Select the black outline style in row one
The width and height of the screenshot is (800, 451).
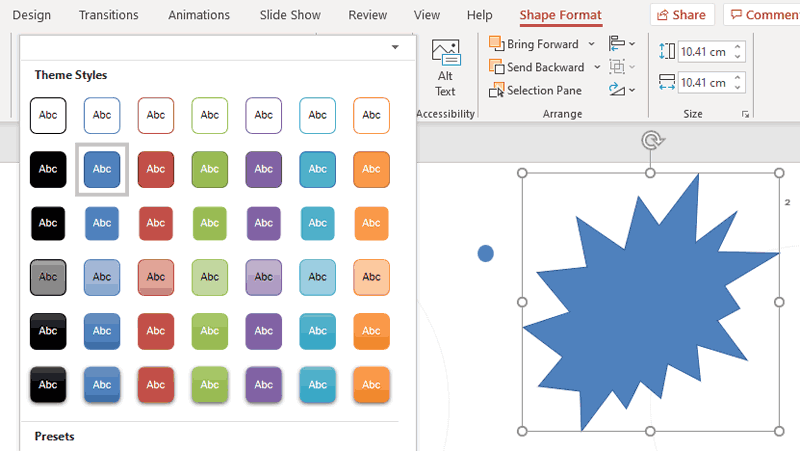48,115
